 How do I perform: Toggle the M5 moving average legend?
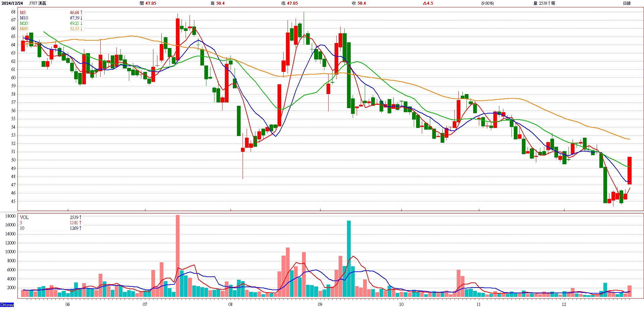23,12
